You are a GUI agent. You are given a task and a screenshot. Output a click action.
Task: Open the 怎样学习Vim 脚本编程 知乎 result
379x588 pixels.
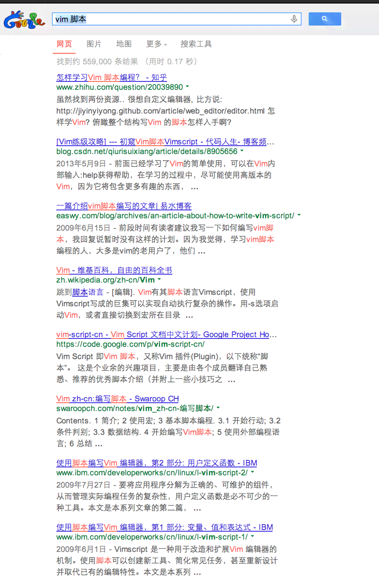[112, 77]
